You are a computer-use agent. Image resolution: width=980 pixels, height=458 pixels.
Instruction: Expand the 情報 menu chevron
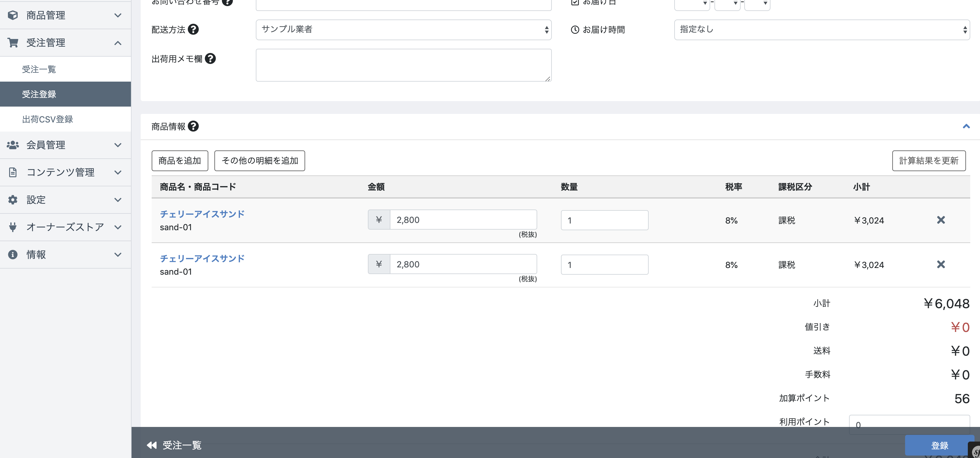click(x=118, y=255)
